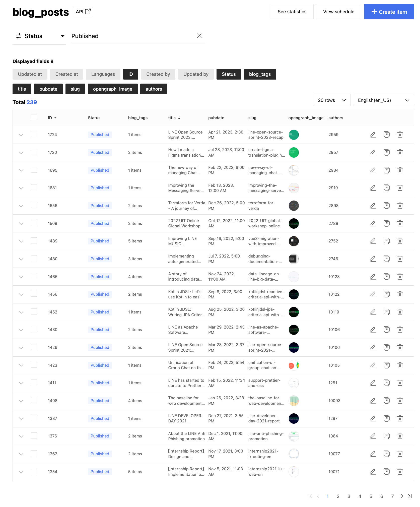Sort by ID column header
The height and width of the screenshot is (507, 420).
coord(52,118)
